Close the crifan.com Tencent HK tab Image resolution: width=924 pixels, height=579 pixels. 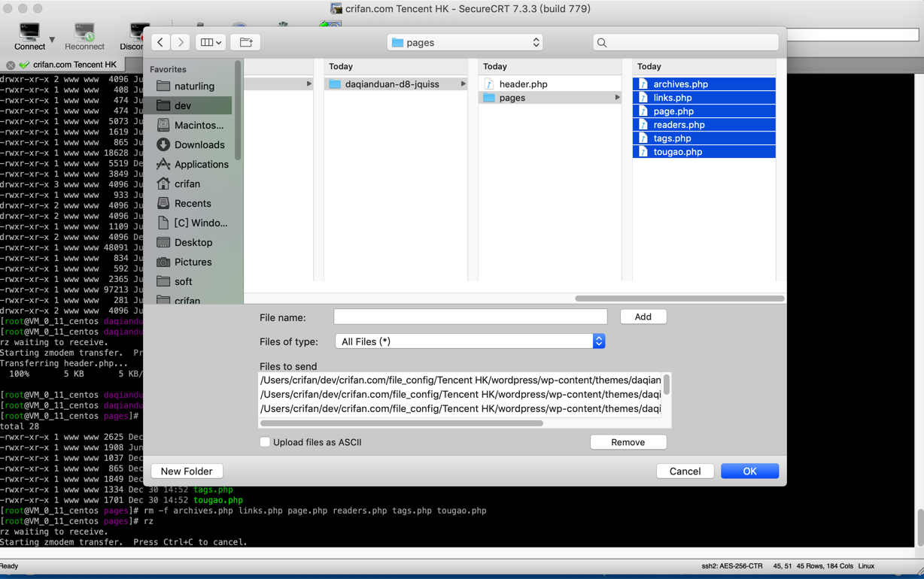11,65
